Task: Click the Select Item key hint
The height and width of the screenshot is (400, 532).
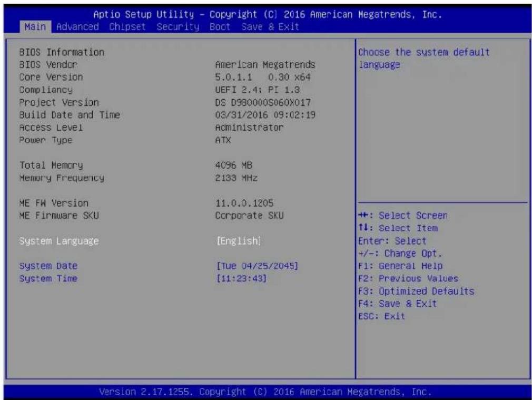Action: (398, 228)
